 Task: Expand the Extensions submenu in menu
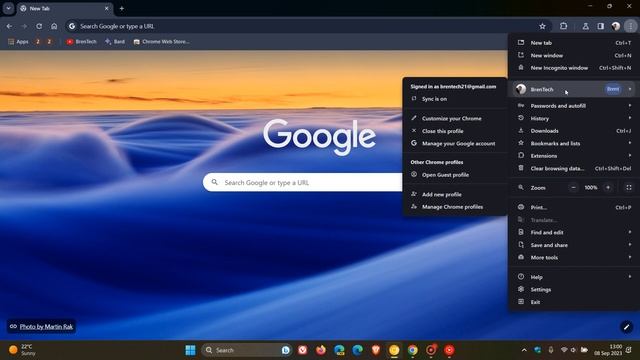(574, 156)
